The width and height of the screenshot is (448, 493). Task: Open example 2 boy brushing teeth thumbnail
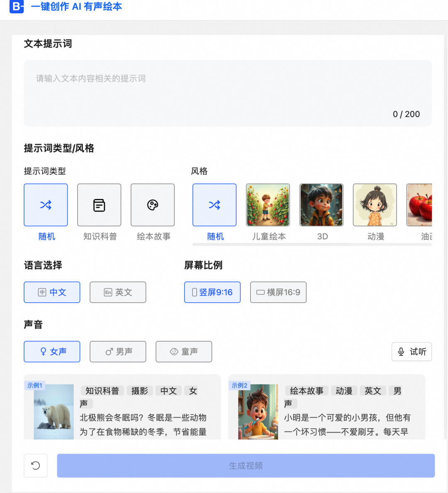click(258, 412)
